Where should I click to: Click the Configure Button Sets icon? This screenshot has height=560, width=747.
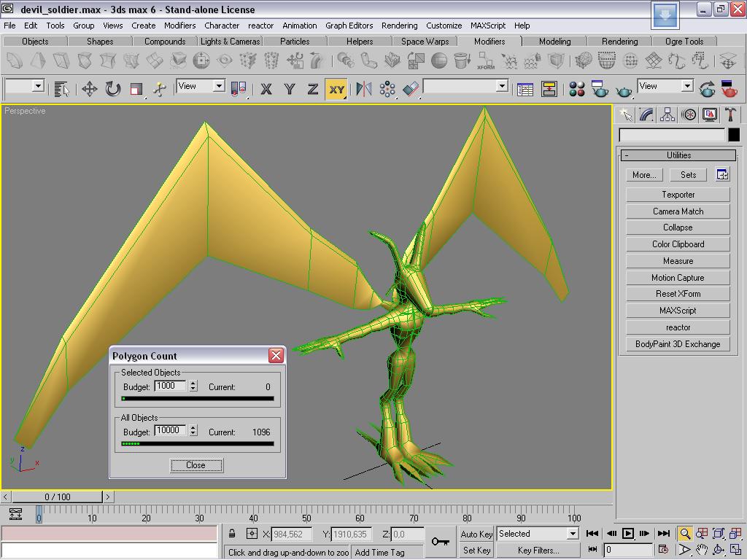click(722, 175)
